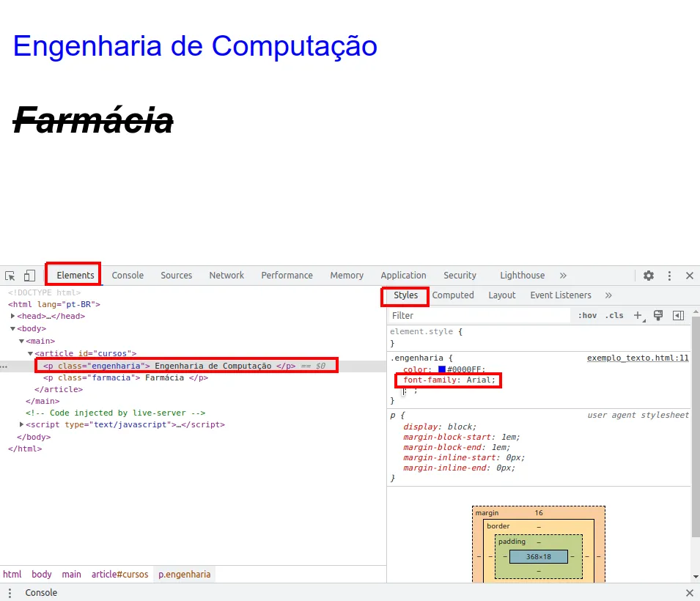Image resolution: width=700 pixels, height=601 pixels.
Task: Click the Engenharia de Computação page heading
Action: click(195, 46)
